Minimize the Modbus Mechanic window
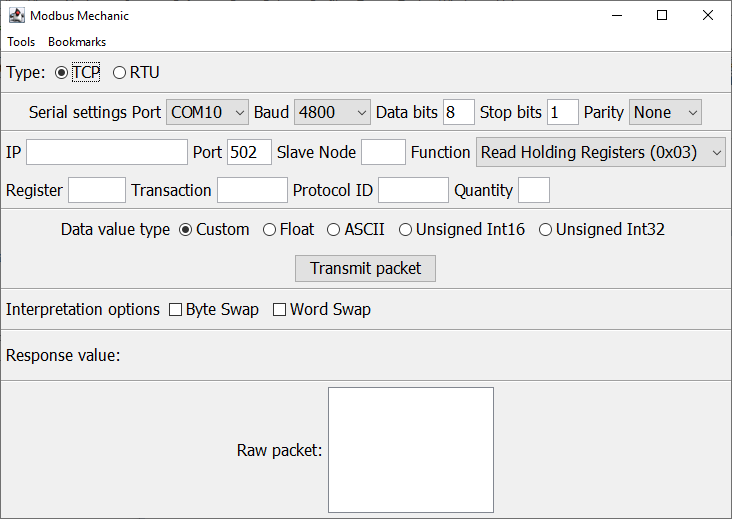 pyautogui.click(x=617, y=15)
